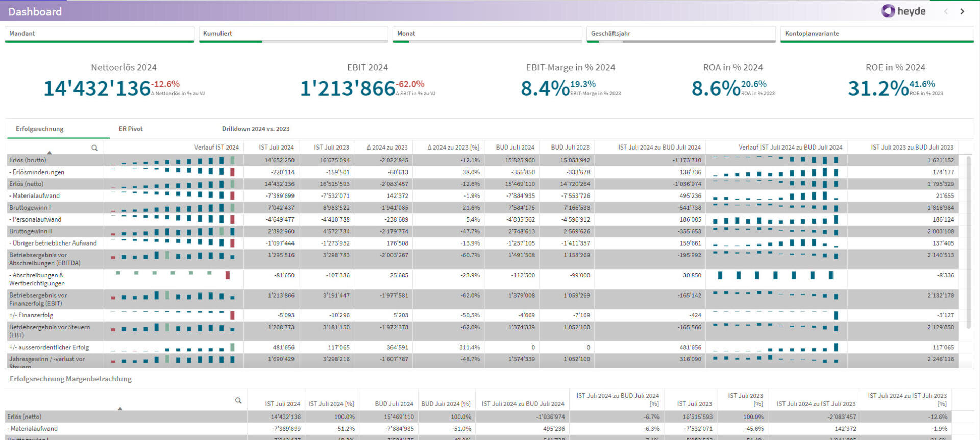Click sort arrow in Margenbetrachtung table's first column

tap(120, 408)
